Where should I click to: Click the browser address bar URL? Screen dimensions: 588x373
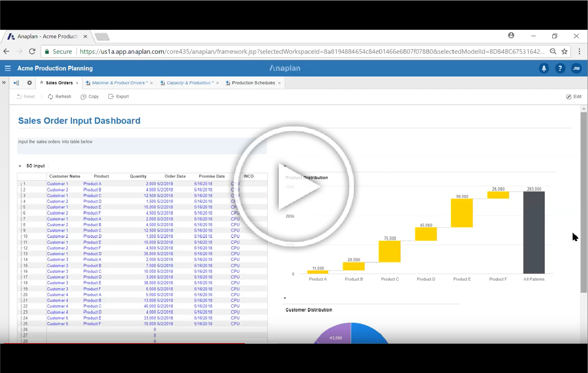tap(312, 51)
